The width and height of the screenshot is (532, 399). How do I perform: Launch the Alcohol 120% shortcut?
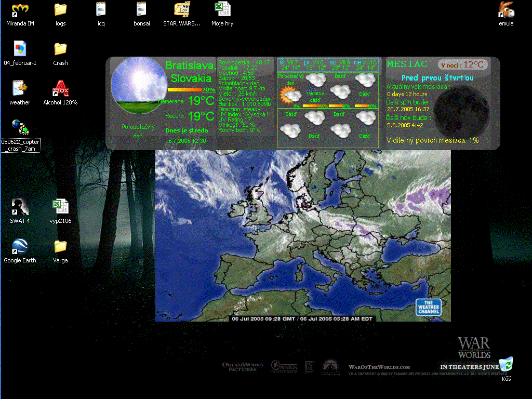click(60, 93)
